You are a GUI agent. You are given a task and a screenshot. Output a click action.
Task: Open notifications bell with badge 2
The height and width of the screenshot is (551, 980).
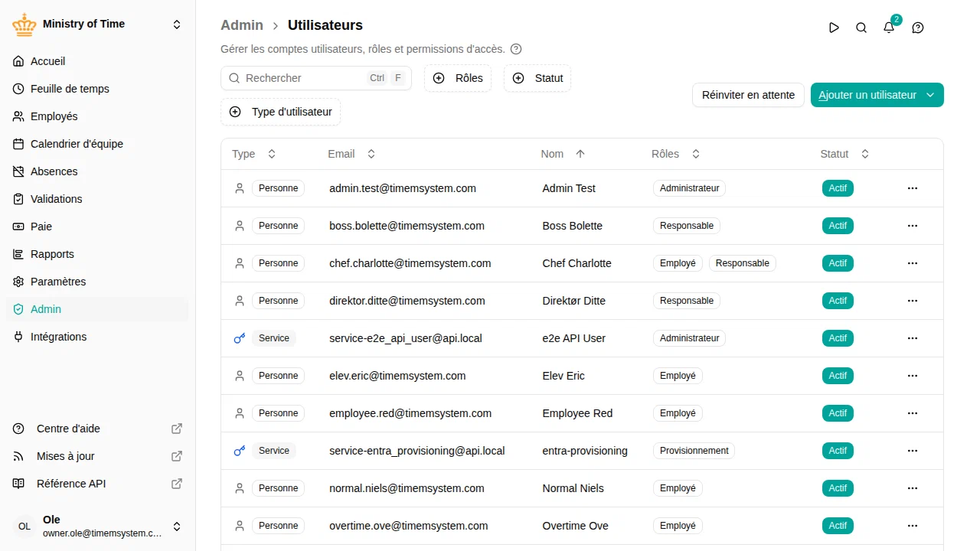[889, 28]
